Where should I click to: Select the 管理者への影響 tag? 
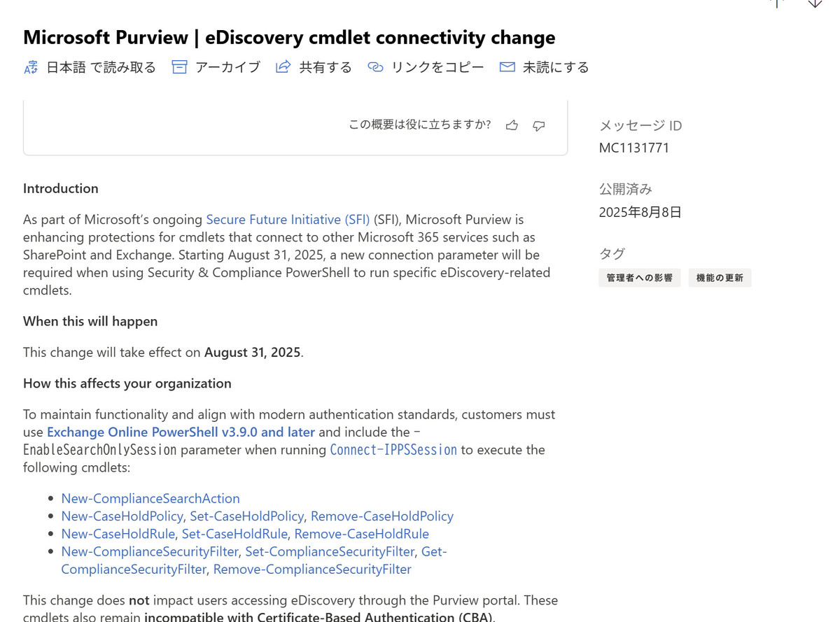tap(640, 278)
